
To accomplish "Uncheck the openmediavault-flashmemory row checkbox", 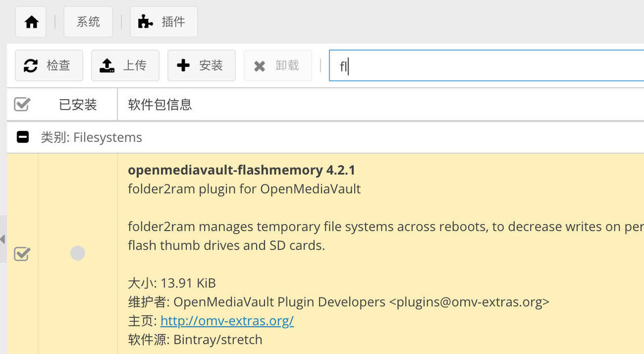I will [22, 254].
